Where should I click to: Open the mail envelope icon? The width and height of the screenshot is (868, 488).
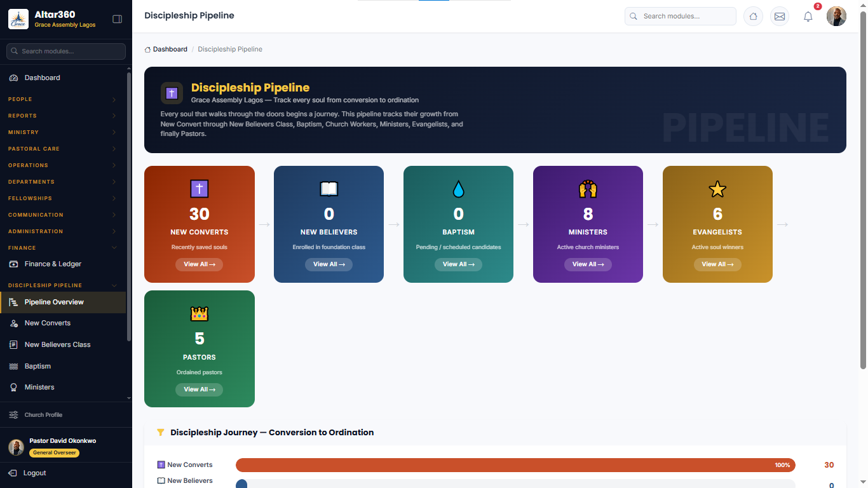tap(780, 17)
